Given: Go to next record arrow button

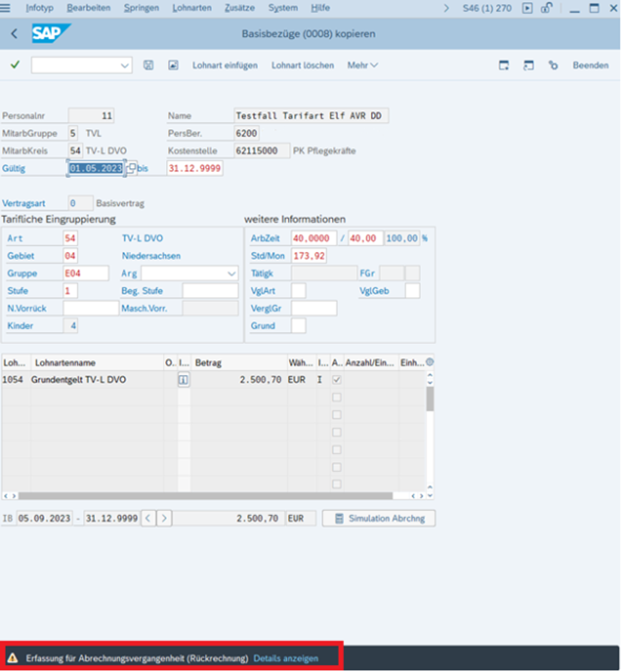Looking at the screenshot, I should pos(164,518).
